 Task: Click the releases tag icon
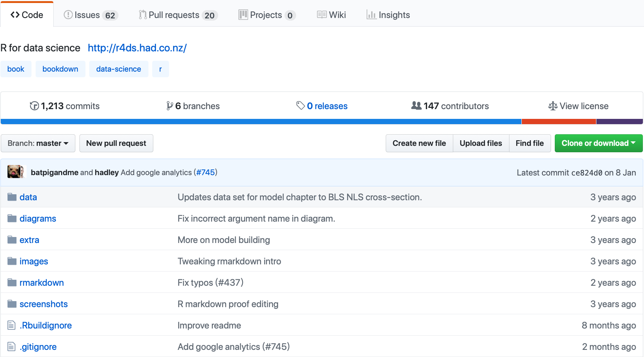(300, 106)
